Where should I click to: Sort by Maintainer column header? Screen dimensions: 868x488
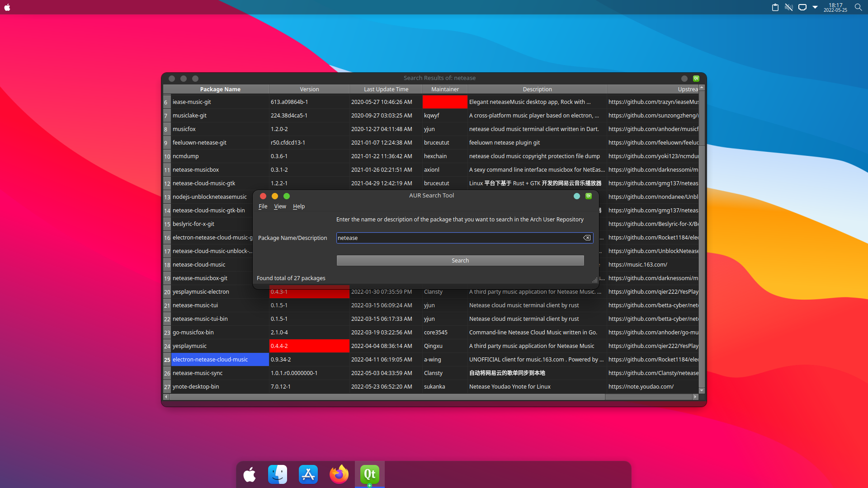coord(445,89)
